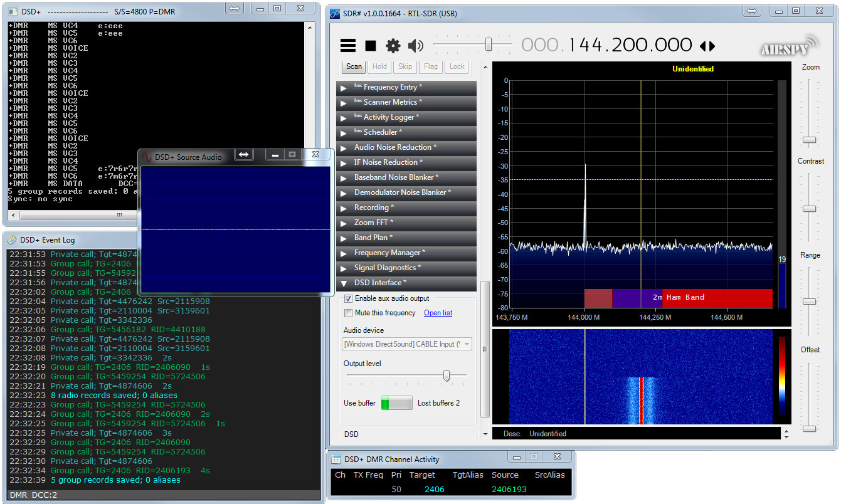The height and width of the screenshot is (504, 841).
Task: Click the 22:32:39 group records saved log entry
Action: point(95,480)
